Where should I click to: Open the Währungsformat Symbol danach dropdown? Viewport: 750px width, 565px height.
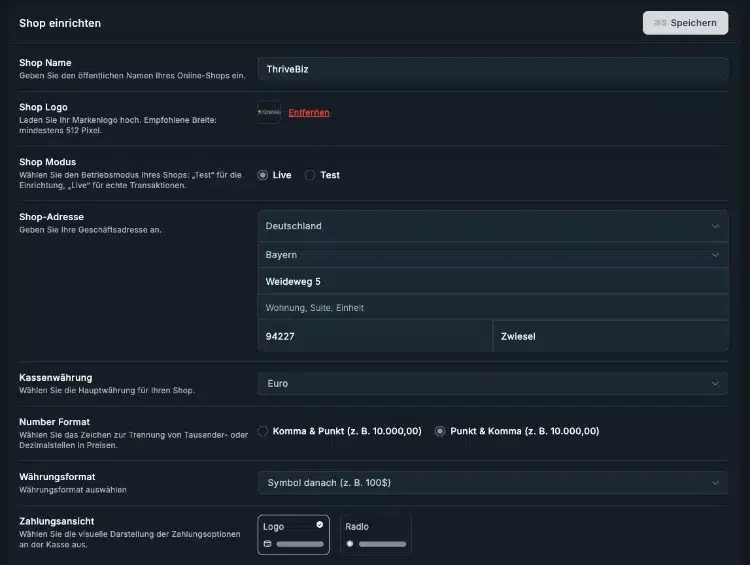click(x=492, y=483)
